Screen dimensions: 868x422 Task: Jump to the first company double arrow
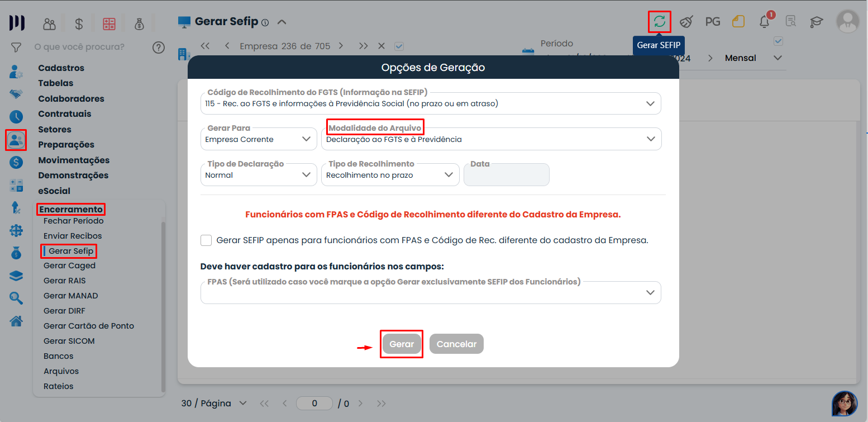coord(205,46)
